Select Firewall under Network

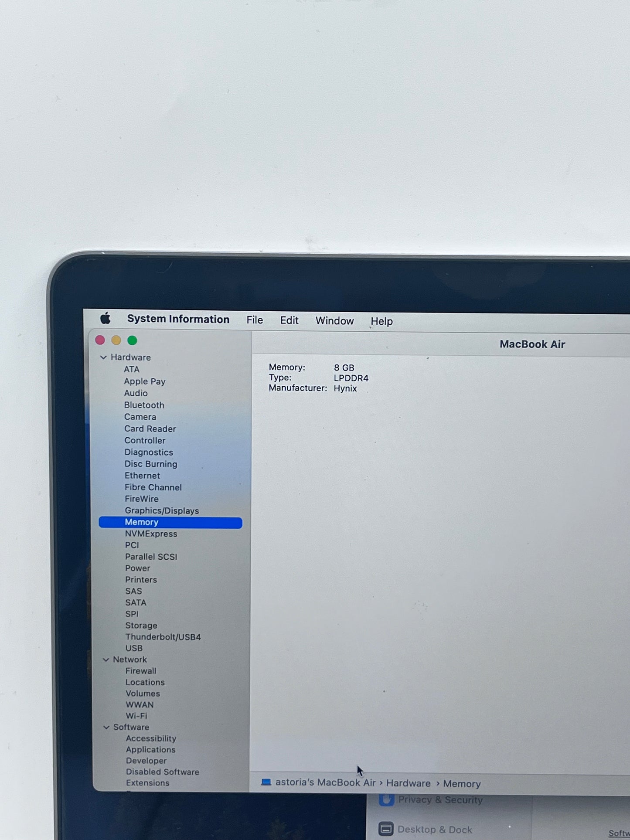coord(141,671)
